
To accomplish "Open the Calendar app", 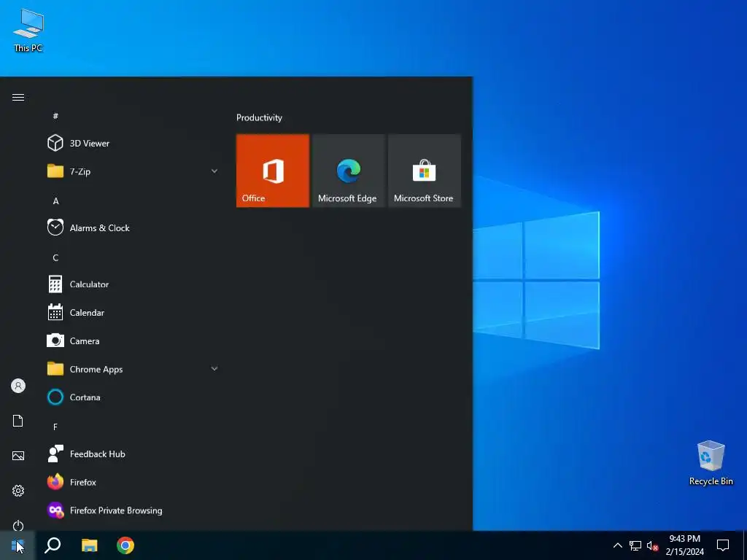I will [133, 312].
